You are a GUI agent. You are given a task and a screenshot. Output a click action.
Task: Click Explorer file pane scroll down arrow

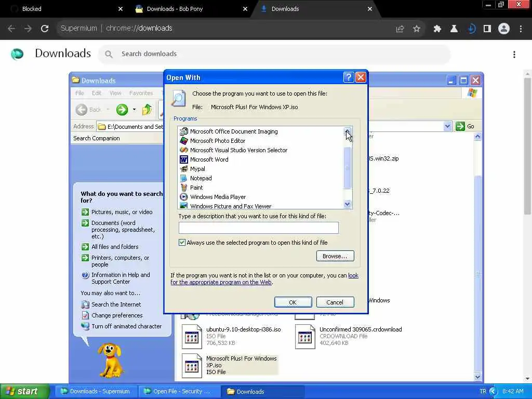point(477,377)
